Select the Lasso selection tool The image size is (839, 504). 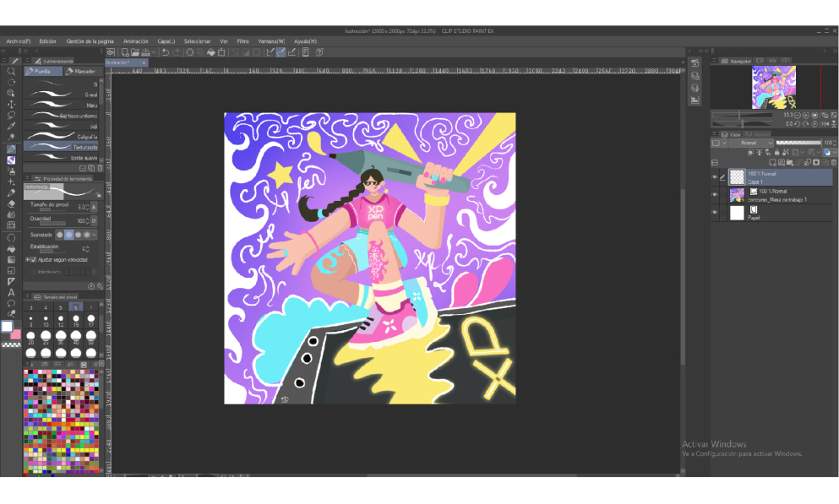click(11, 115)
